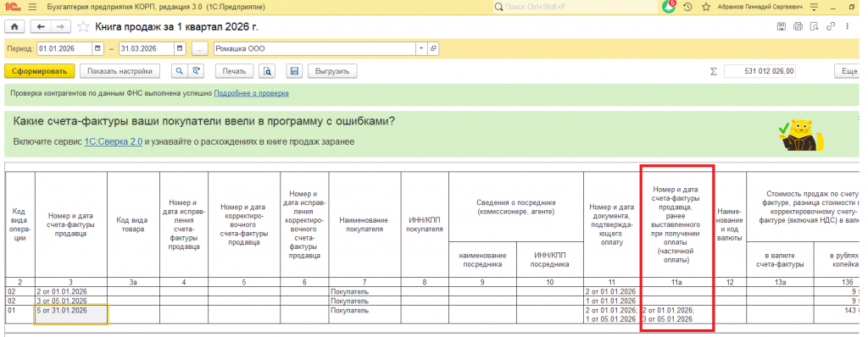Open print preview icon next to Печать
868x337 pixels.
click(267, 71)
